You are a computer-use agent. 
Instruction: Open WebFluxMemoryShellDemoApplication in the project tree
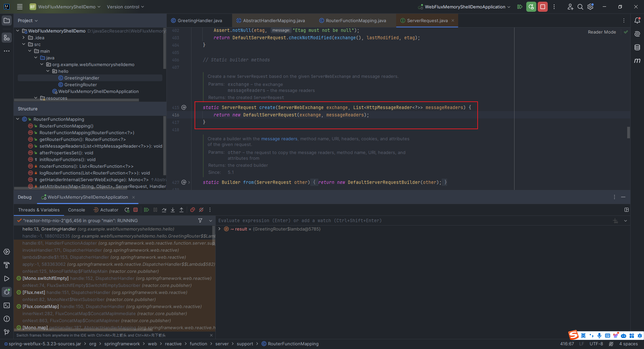98,91
